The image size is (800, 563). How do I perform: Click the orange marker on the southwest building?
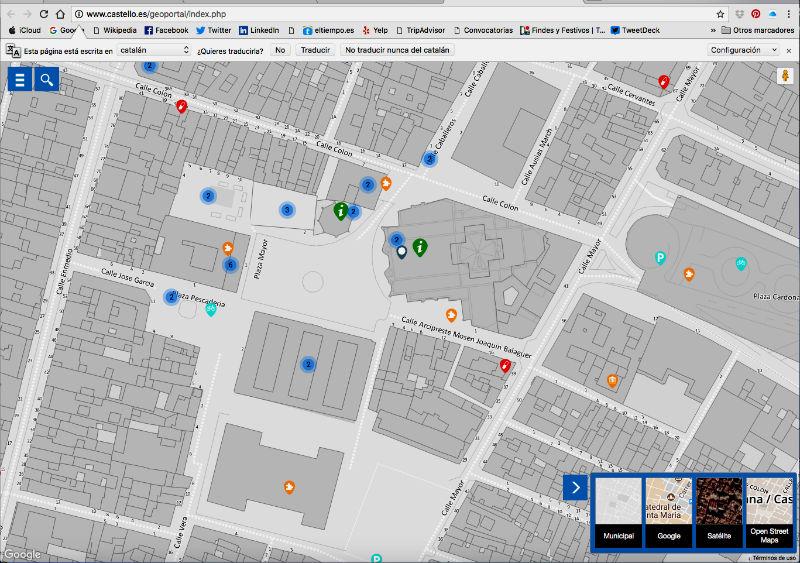coord(289,487)
